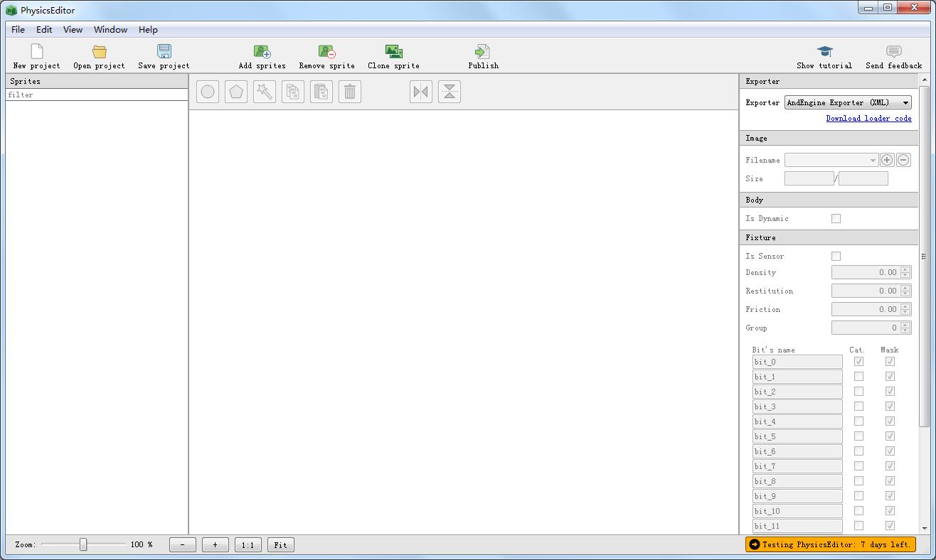Open the Edit menu
The width and height of the screenshot is (936, 560).
[44, 30]
